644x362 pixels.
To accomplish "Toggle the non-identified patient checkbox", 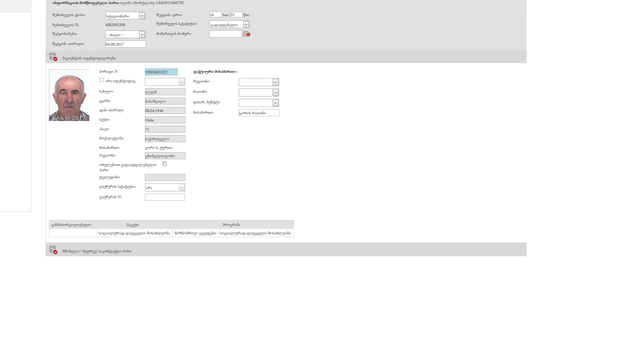I will [x=101, y=80].
